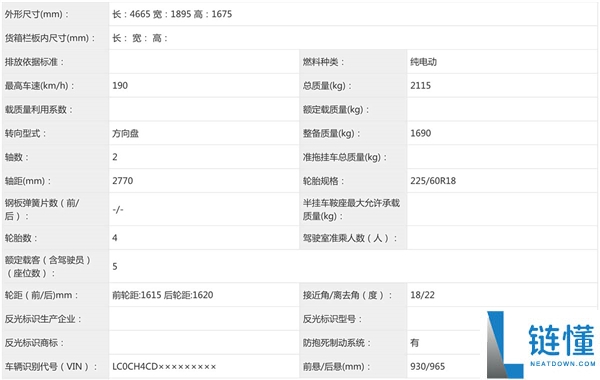The image size is (600, 380).
Task: Select the steering type value 方向盘
Action: [x=126, y=133]
